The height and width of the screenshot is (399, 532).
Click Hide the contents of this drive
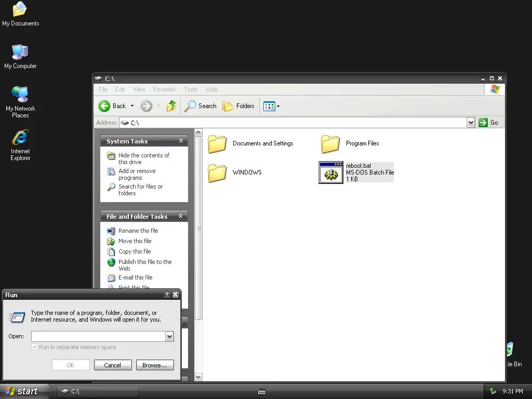tap(143, 158)
